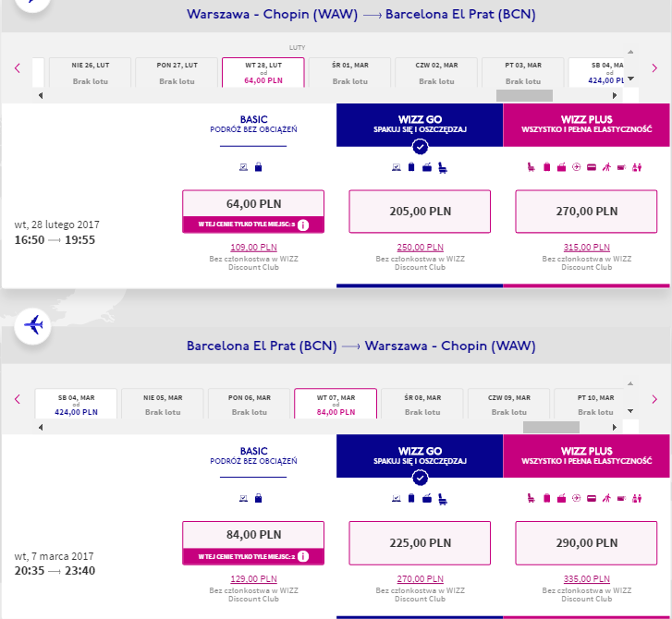Select return date NIE 05, MAR
This screenshot has width=672, height=619.
click(x=163, y=404)
